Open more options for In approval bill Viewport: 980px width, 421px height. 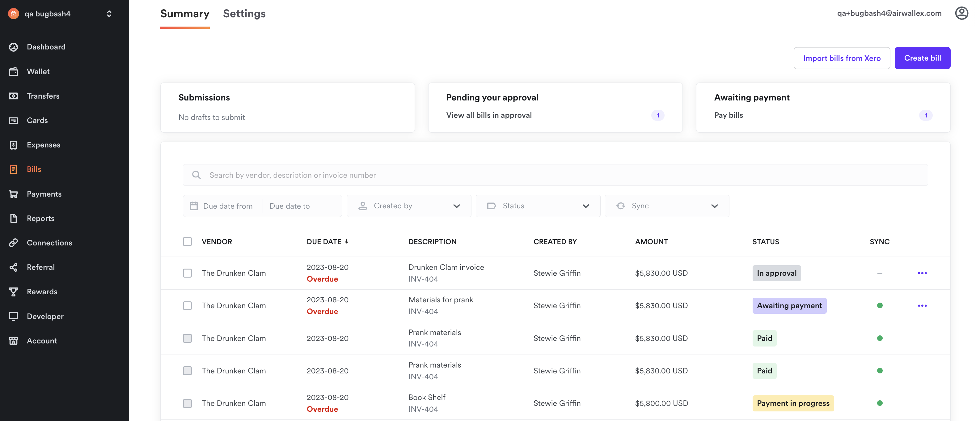pyautogui.click(x=922, y=273)
